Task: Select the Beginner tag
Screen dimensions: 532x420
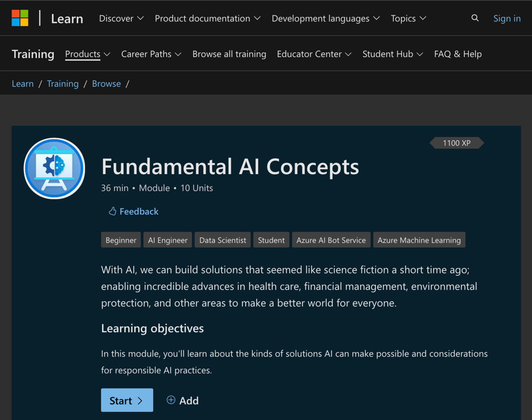Action: [x=121, y=240]
